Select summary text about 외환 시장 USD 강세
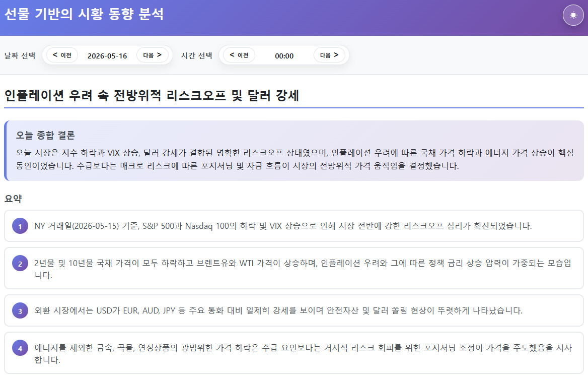This screenshot has height=377, width=588. tap(278, 310)
